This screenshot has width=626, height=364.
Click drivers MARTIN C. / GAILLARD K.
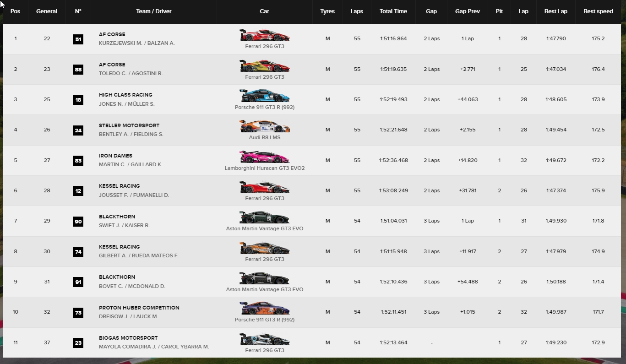pyautogui.click(x=131, y=164)
